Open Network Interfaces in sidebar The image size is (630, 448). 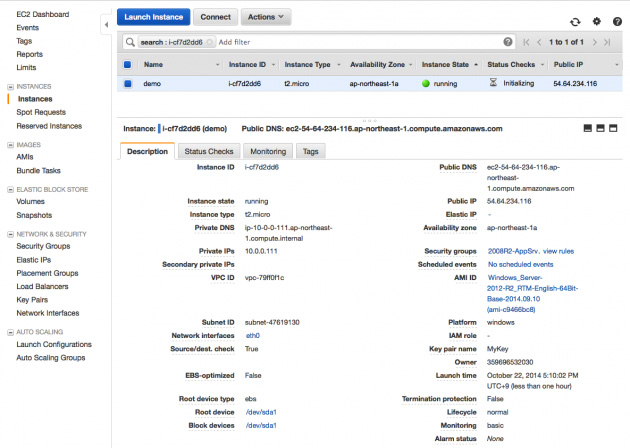click(x=47, y=313)
